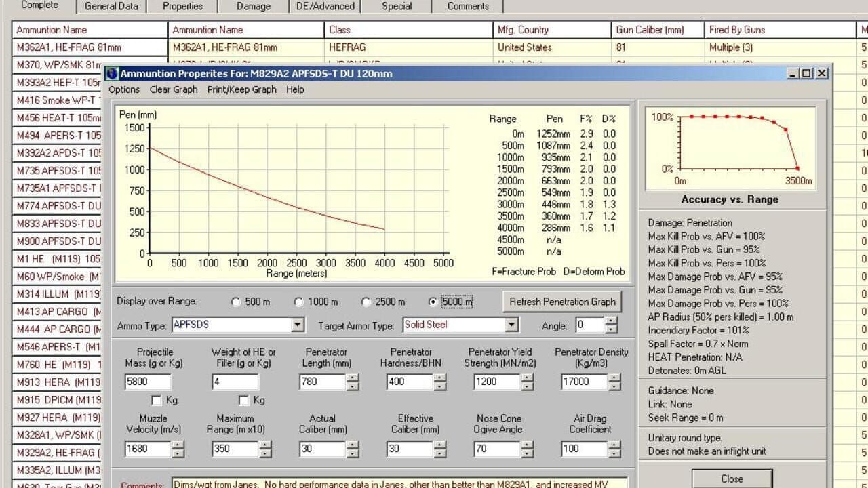Select M329A2, HE-FRAG row
This screenshot has height=488, width=868.
point(58,453)
